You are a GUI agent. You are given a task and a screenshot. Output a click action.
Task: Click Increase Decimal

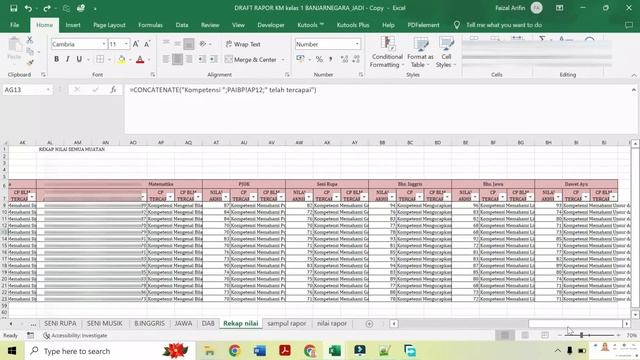click(x=344, y=60)
